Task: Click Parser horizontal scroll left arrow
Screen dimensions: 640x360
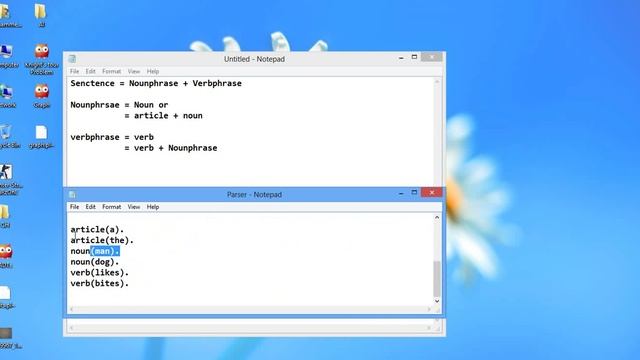Action: click(x=71, y=309)
